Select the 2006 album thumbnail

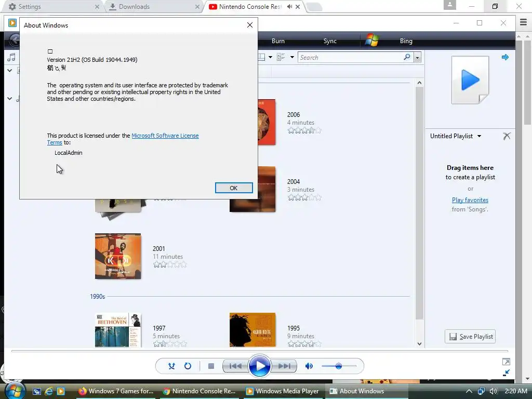(267, 122)
